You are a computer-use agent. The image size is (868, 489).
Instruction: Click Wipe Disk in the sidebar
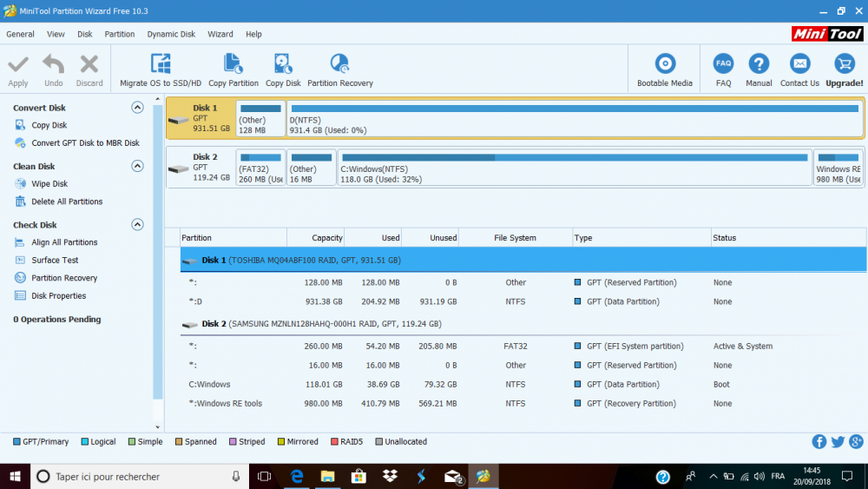pyautogui.click(x=49, y=184)
